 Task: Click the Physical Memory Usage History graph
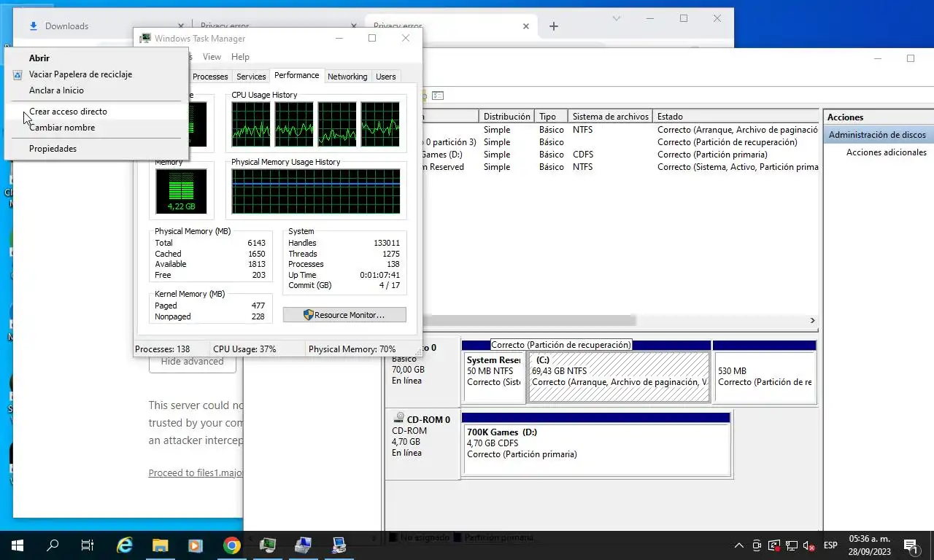click(316, 191)
